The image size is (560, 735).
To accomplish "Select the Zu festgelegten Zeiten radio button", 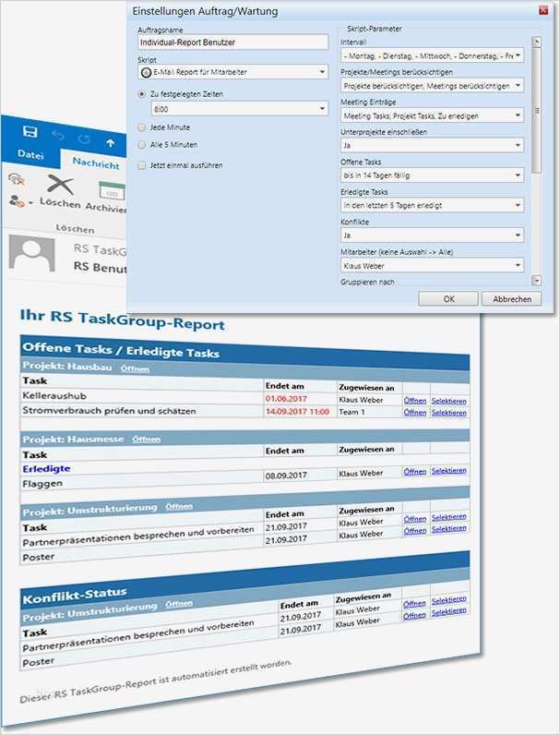I will pyautogui.click(x=141, y=94).
